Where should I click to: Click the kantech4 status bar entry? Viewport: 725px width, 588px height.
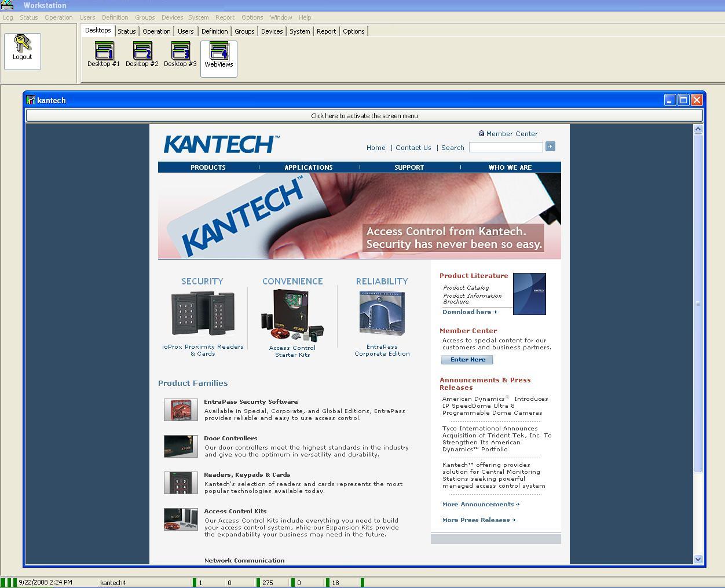(x=113, y=583)
